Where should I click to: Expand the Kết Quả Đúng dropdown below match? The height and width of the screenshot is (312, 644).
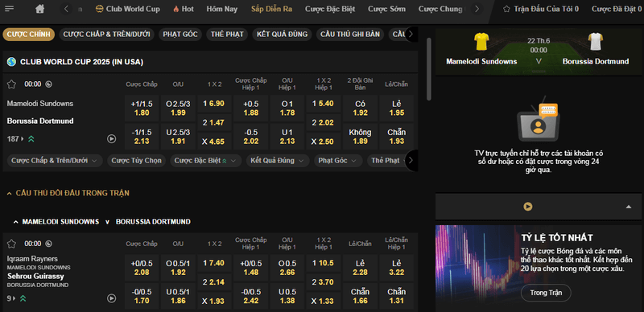point(277,161)
